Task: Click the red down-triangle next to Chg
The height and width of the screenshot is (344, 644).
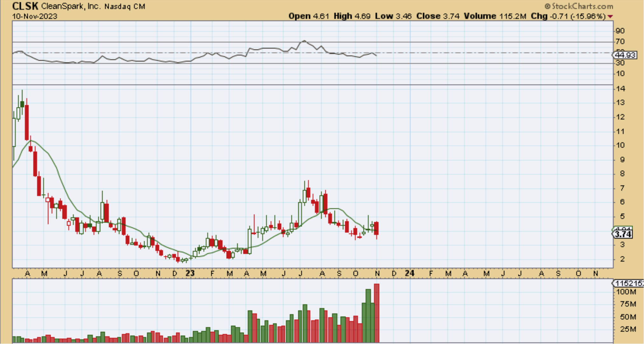Action: 610,16
